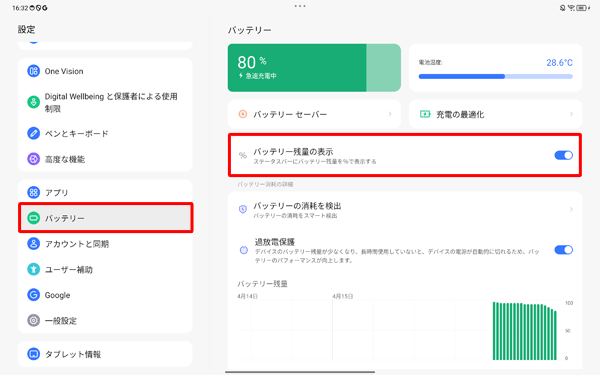Viewport: 600px width, 375px height.
Task: Click the 4月15日 date label on chart
Action: pyautogui.click(x=342, y=296)
